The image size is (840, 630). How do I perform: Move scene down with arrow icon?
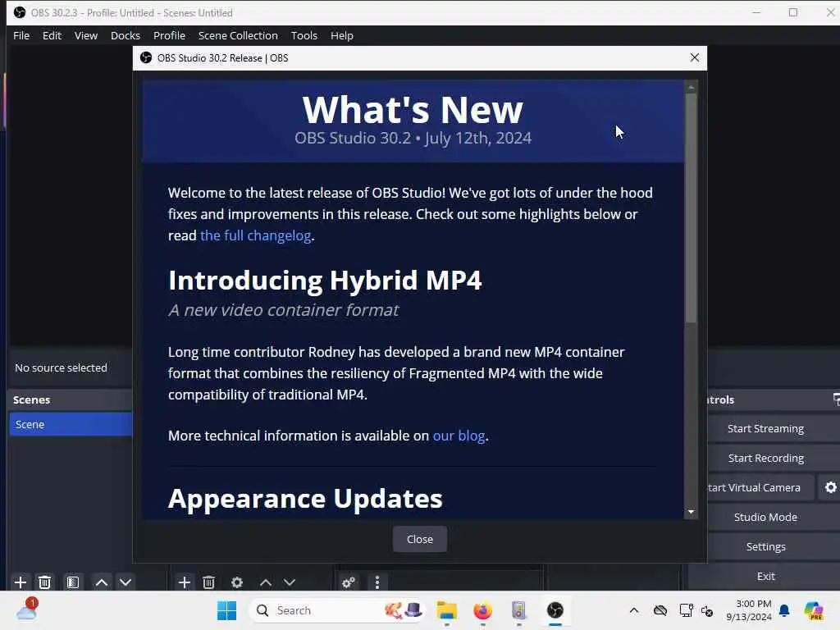click(126, 582)
